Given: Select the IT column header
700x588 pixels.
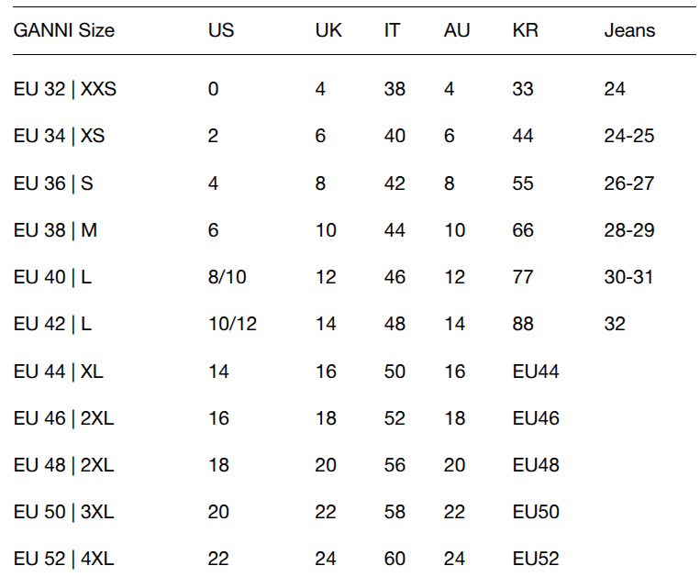Looking at the screenshot, I should (x=392, y=30).
